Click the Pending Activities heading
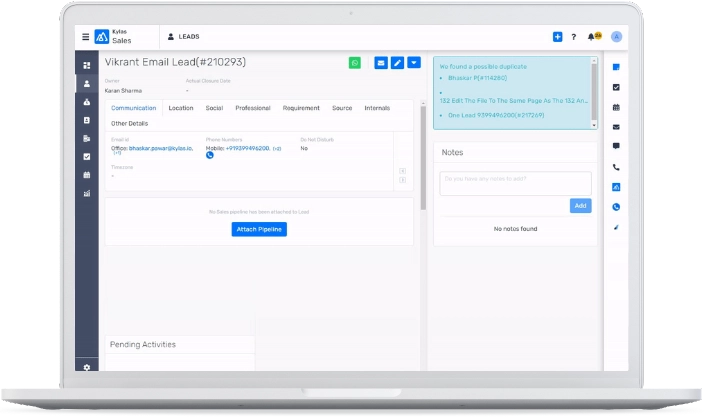This screenshot has width=704, height=417. [x=143, y=345]
